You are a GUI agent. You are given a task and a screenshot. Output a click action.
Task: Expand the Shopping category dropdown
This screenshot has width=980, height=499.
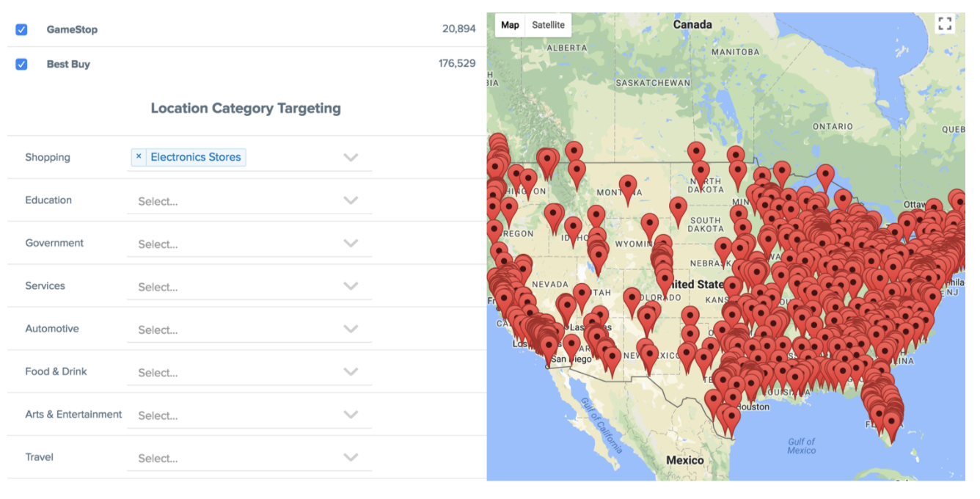(x=351, y=157)
